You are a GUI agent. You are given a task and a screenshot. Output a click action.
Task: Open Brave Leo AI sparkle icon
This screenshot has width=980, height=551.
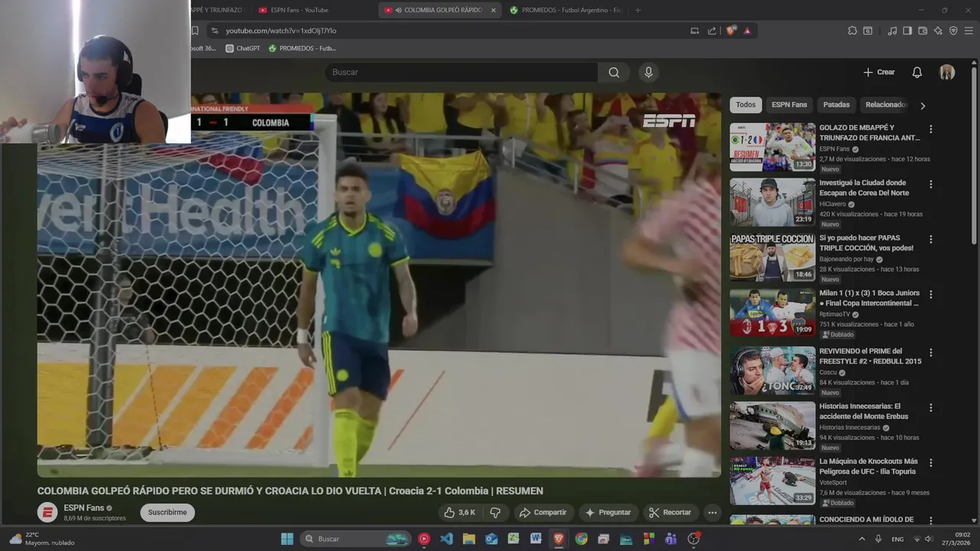(x=938, y=31)
